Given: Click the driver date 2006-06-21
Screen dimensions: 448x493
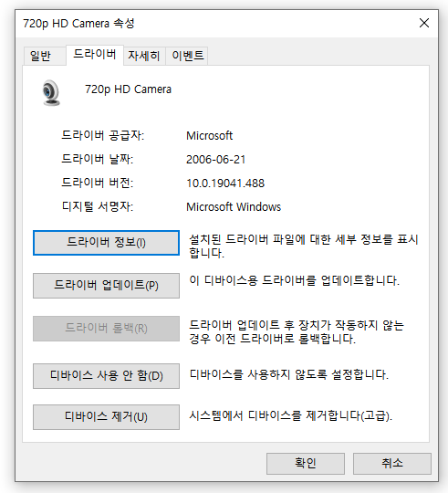Looking at the screenshot, I should point(216,160).
